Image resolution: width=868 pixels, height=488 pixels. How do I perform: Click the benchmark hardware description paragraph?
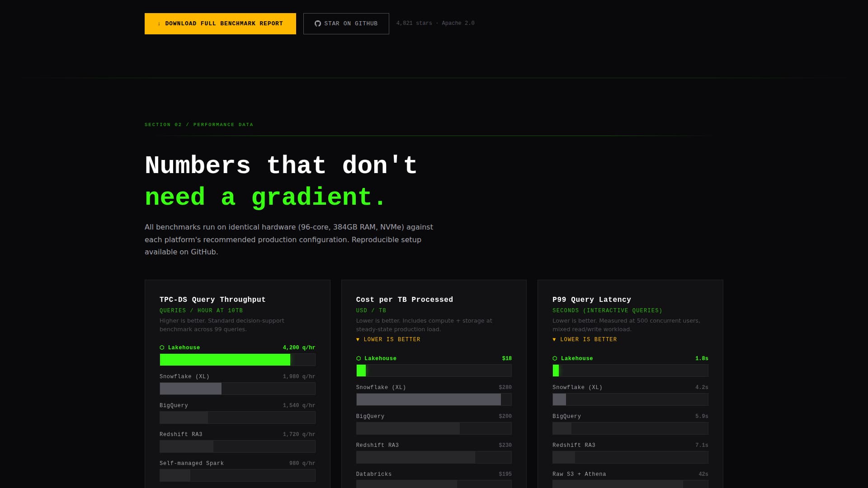pos(289,239)
